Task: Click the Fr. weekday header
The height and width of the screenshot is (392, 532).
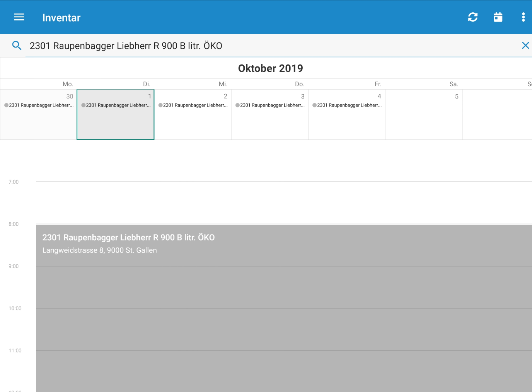Action: pyautogui.click(x=378, y=84)
